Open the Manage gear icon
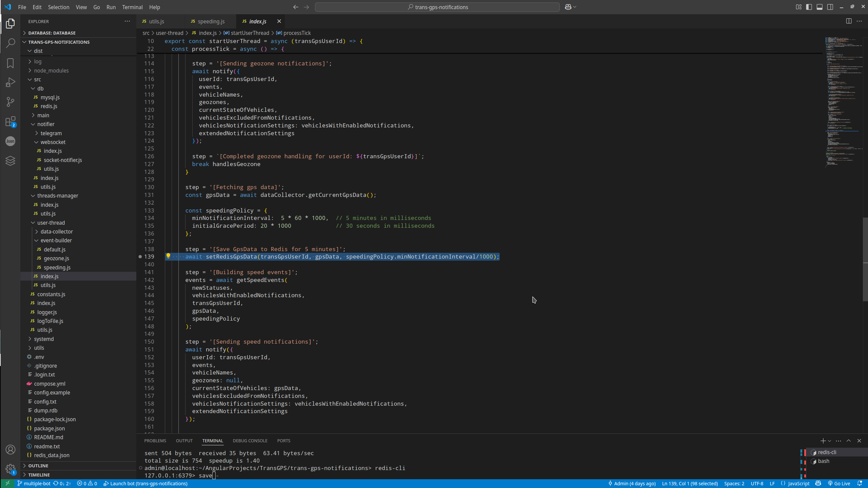 pyautogui.click(x=11, y=469)
